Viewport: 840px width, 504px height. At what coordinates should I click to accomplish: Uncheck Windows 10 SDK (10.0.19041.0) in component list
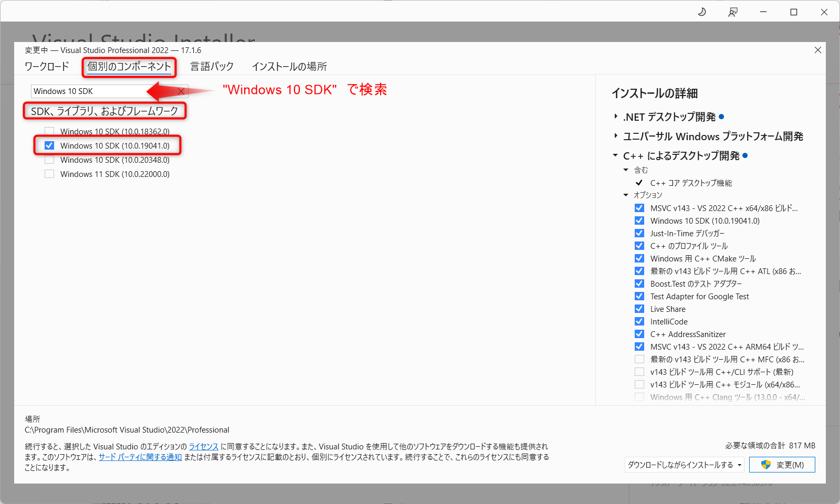click(49, 145)
